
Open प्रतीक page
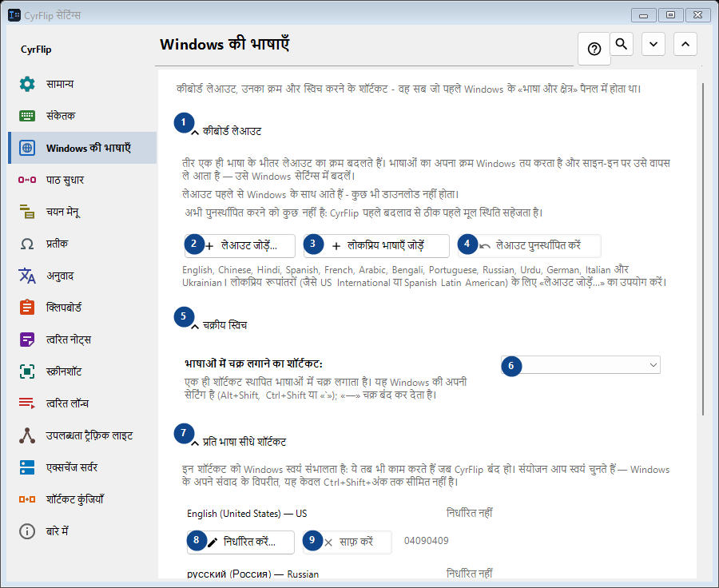click(82, 244)
